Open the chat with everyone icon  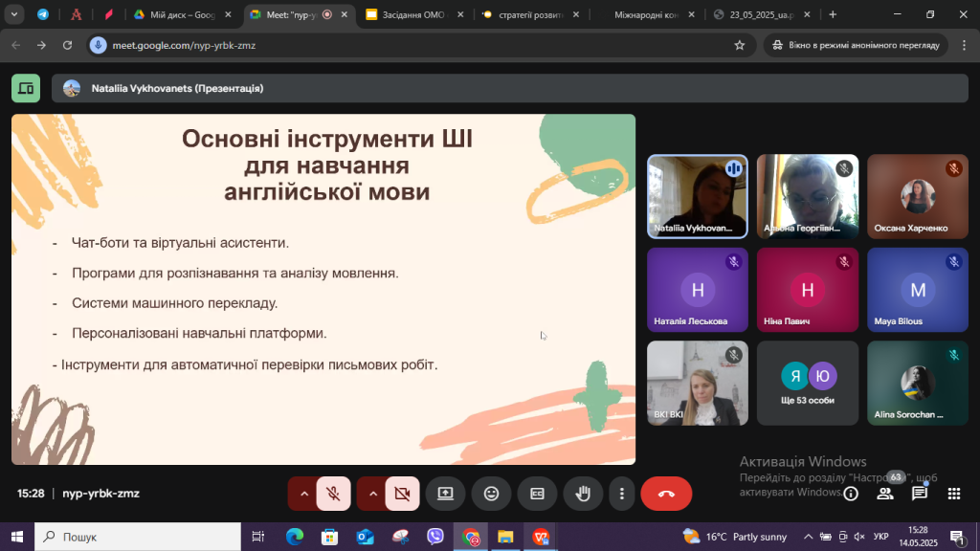pyautogui.click(x=920, y=494)
